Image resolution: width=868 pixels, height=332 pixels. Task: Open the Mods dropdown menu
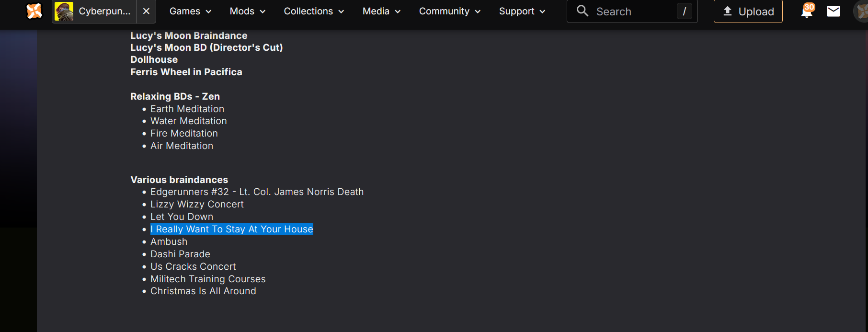[x=247, y=11]
